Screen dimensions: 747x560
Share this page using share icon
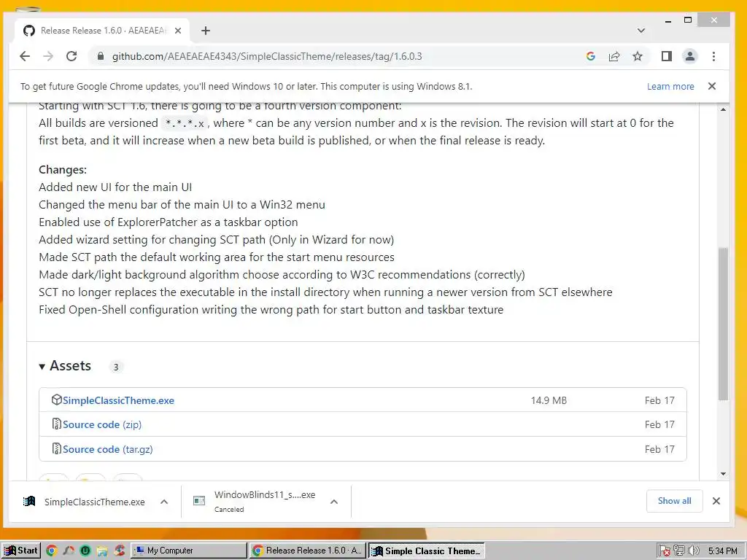click(614, 56)
